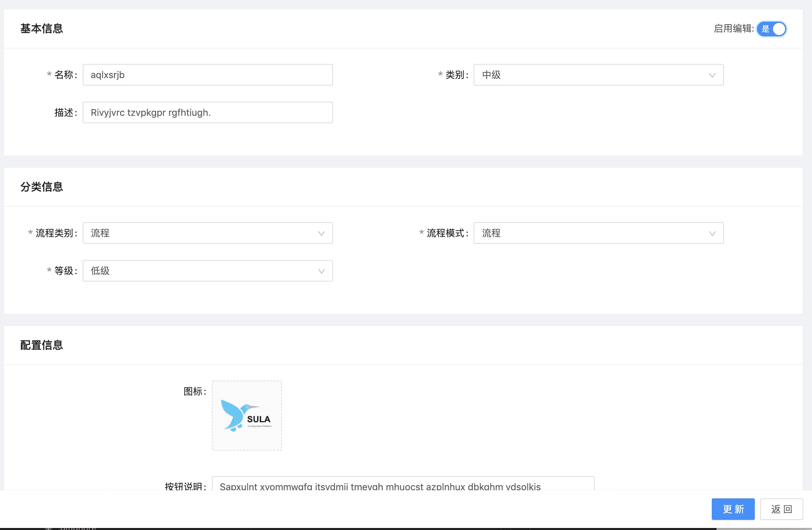The image size is (812, 530).
Task: Click the 配置信息 section heading
Action: (42, 345)
